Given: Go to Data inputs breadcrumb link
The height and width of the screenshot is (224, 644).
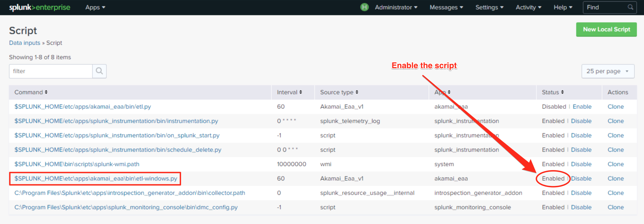Looking at the screenshot, I should click(x=25, y=43).
